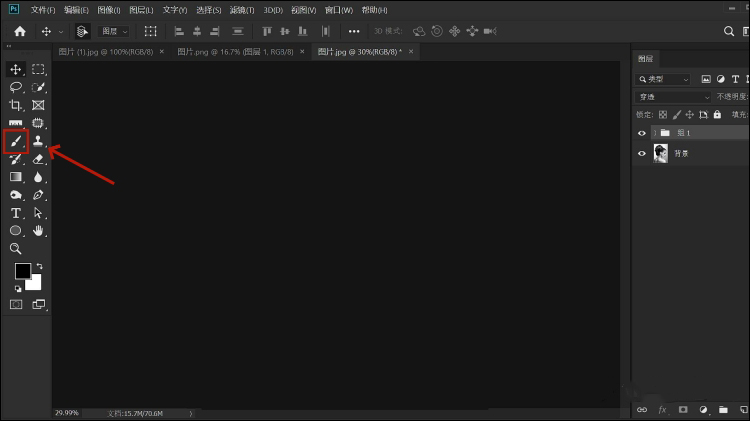The height and width of the screenshot is (421, 750).
Task: Click align left edges icon
Action: 179,32
